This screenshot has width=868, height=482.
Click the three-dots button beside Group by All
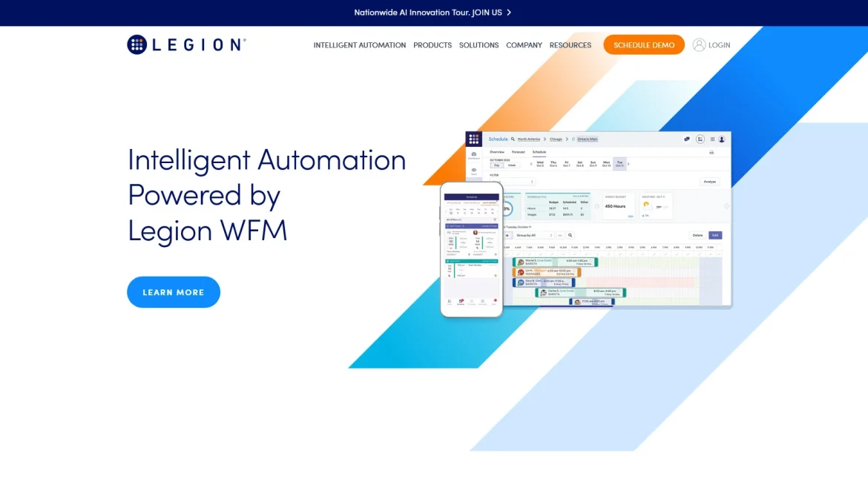[x=560, y=236]
